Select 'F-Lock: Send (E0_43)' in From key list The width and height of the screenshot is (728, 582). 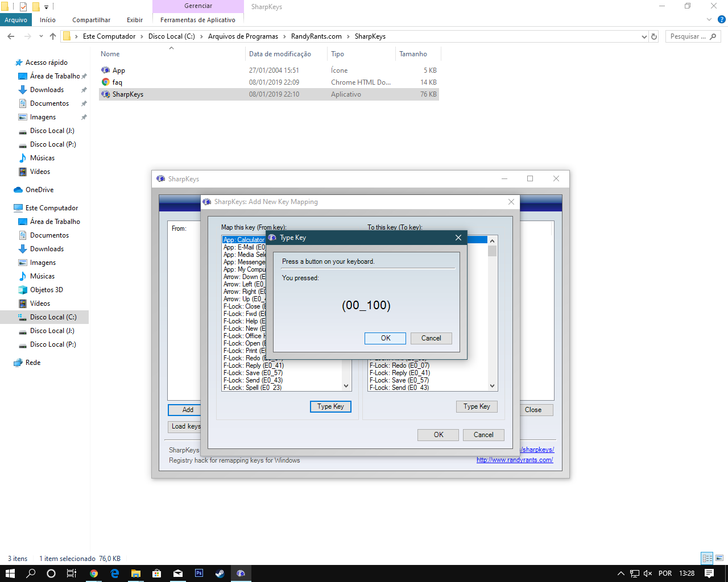[253, 380]
